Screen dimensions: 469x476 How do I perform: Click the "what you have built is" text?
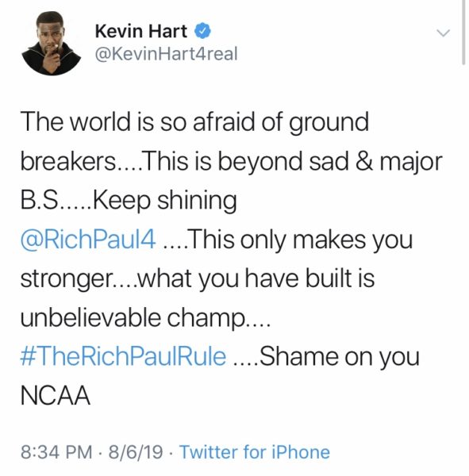pos(256,278)
